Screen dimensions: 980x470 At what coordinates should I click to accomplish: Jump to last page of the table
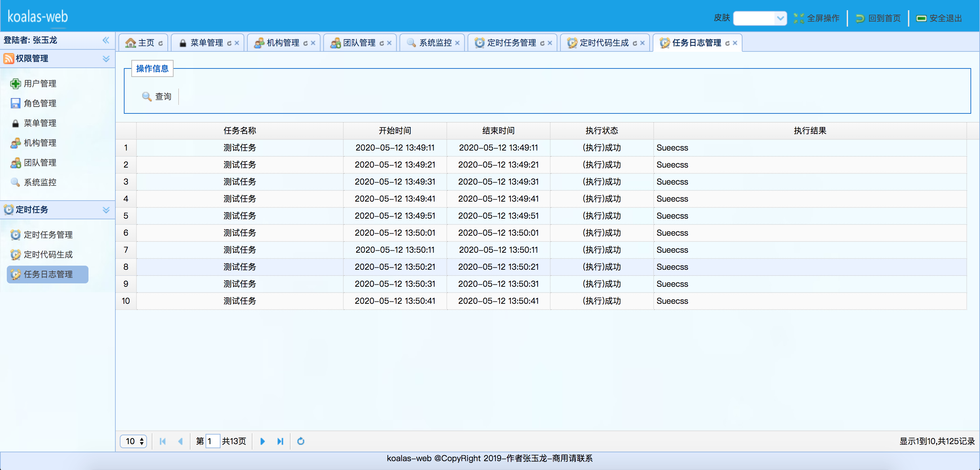tap(280, 441)
